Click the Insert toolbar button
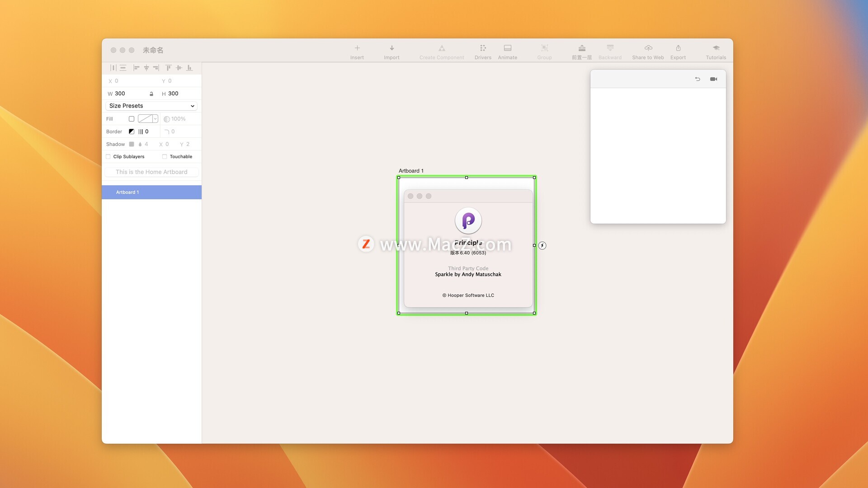Screen dimensions: 868x488 pos(357,51)
